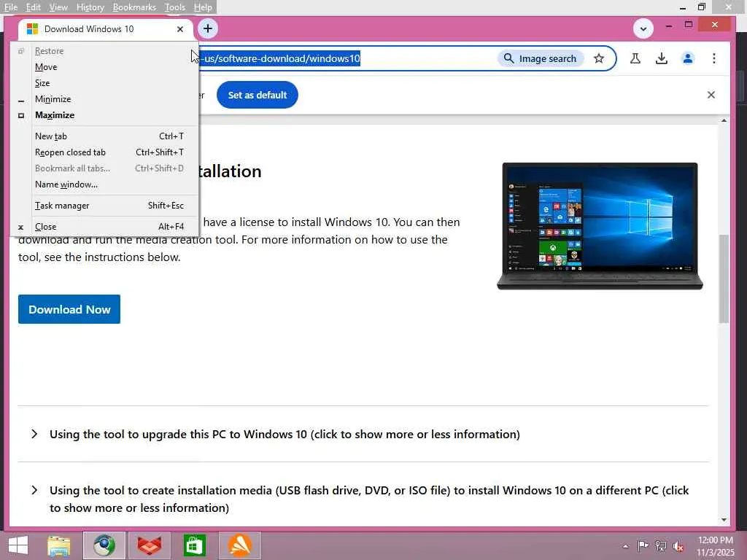This screenshot has height=560, width=747.
Task: Open the tab search dropdown arrow
Action: click(x=643, y=28)
